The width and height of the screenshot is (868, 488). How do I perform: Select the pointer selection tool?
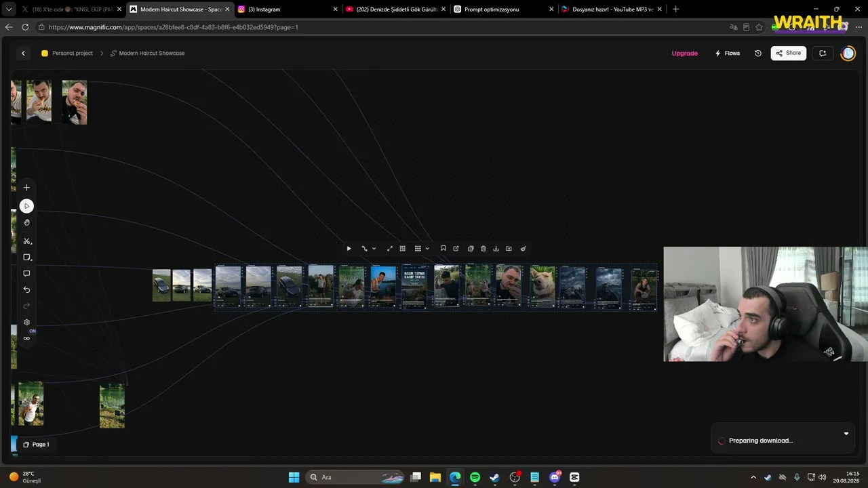(x=26, y=206)
